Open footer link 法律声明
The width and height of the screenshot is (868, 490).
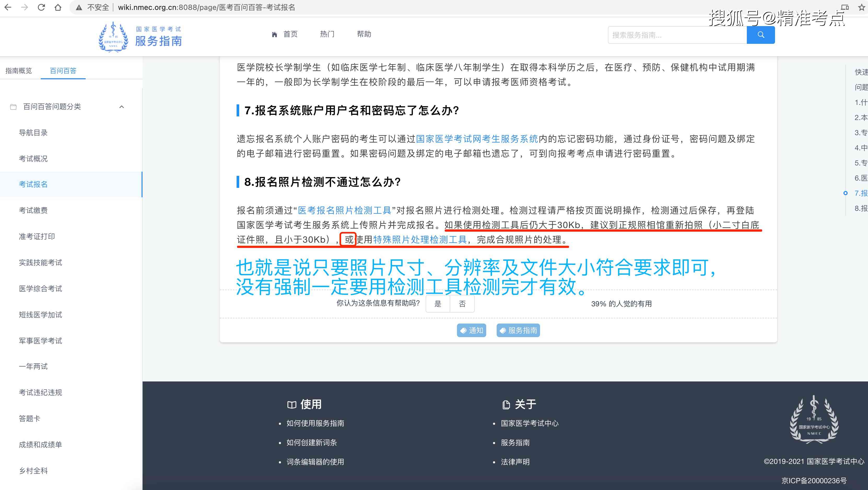515,462
